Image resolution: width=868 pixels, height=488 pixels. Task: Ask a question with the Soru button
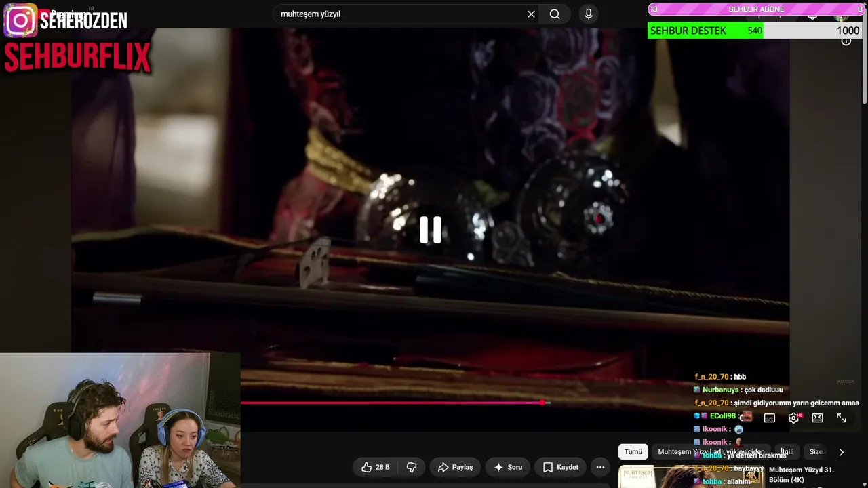click(x=507, y=467)
